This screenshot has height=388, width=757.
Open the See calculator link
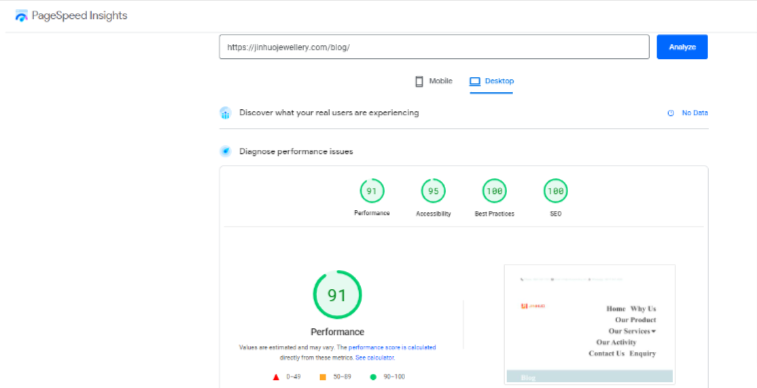pyautogui.click(x=375, y=358)
